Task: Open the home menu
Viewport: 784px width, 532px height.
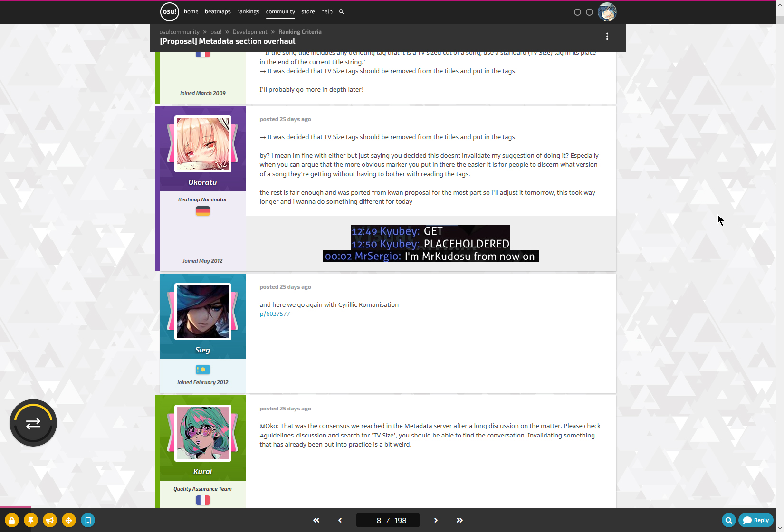Action: tap(191, 11)
